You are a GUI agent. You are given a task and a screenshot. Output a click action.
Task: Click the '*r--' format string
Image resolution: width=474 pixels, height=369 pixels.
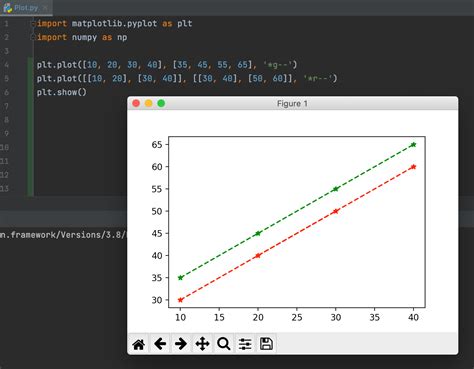click(x=318, y=78)
